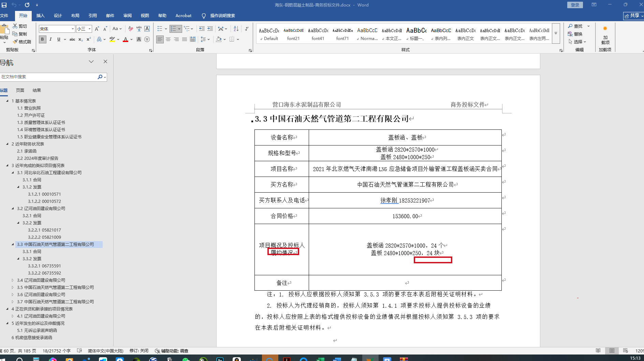The height and width of the screenshot is (361, 644).
Task: Click the strikethrough text icon
Action: pyautogui.click(x=72, y=39)
